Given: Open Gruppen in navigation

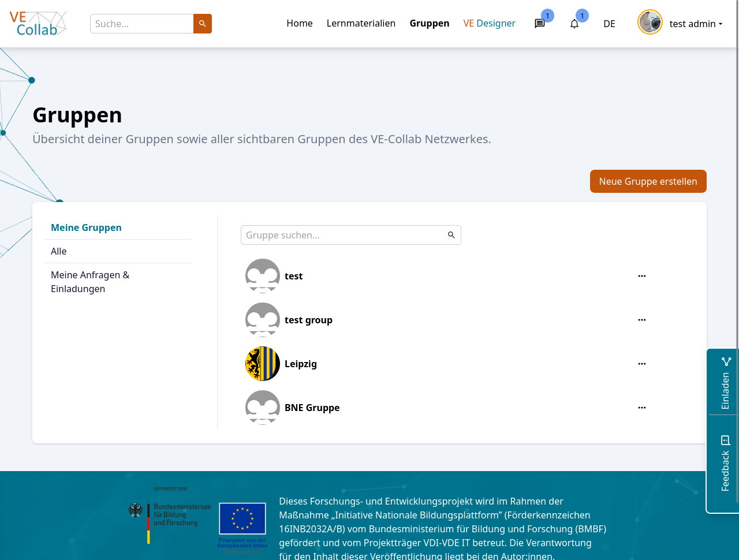Looking at the screenshot, I should (430, 23).
